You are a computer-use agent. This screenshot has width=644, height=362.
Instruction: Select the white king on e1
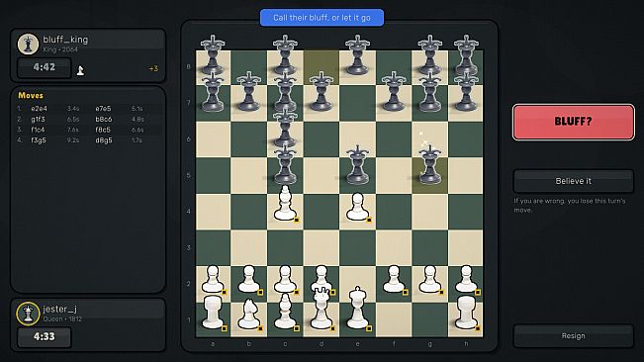pyautogui.click(x=357, y=309)
